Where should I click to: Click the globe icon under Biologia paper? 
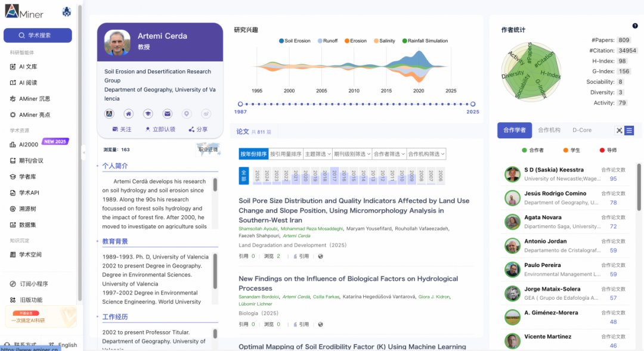(320, 324)
